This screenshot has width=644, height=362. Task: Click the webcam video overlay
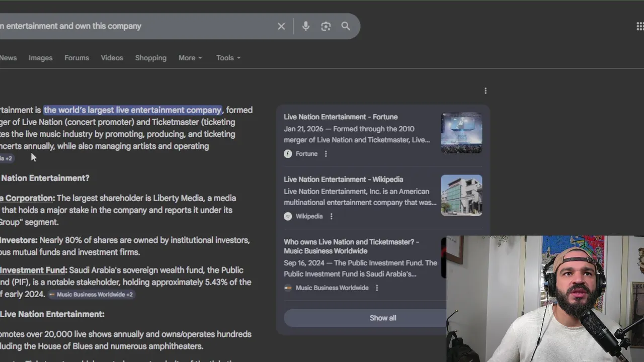[545, 299]
